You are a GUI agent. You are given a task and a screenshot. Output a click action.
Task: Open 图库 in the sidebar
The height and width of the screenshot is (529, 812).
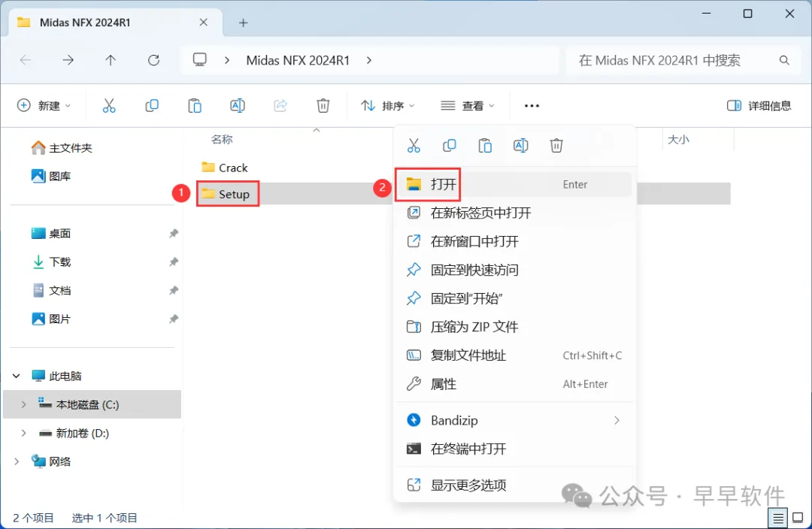coord(51,176)
